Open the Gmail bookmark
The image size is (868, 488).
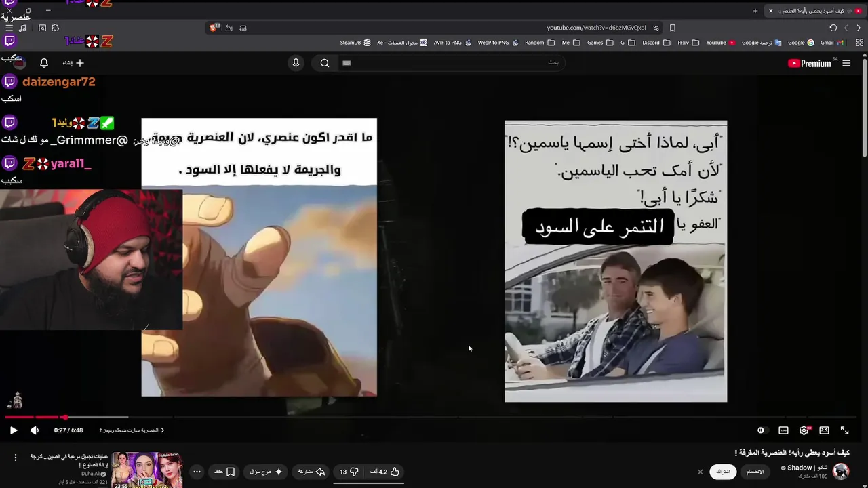831,43
